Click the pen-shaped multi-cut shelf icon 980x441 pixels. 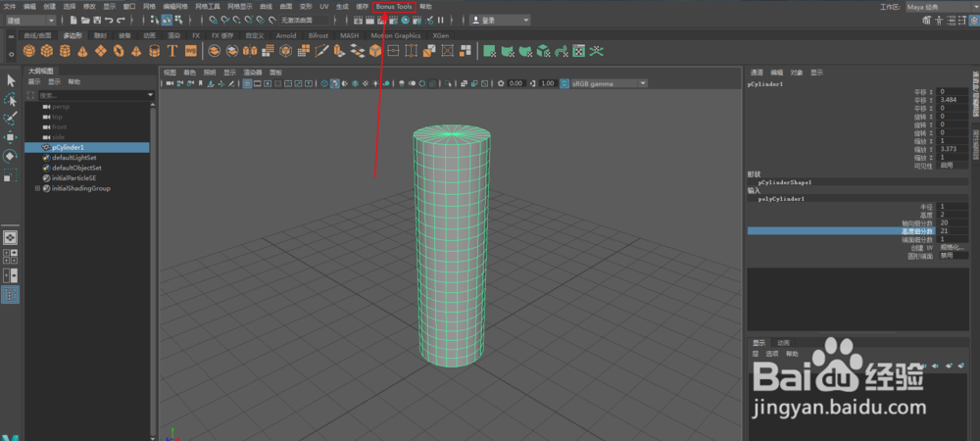pos(321,51)
